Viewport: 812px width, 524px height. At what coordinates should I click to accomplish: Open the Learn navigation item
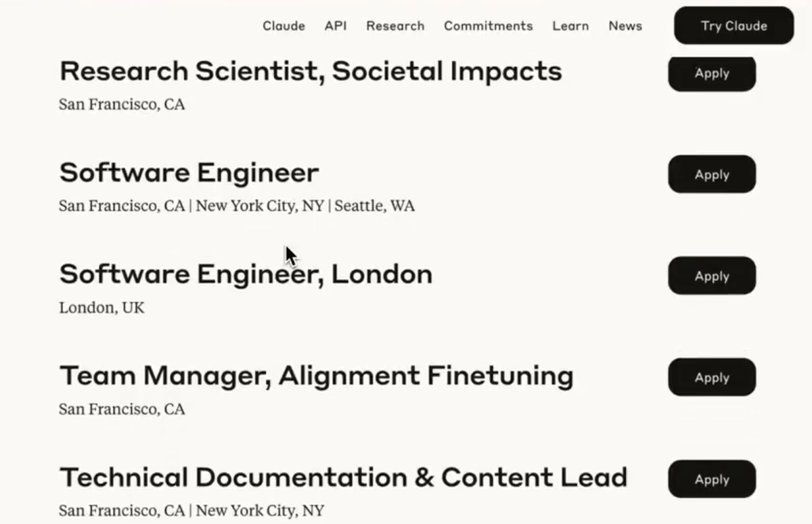point(570,26)
